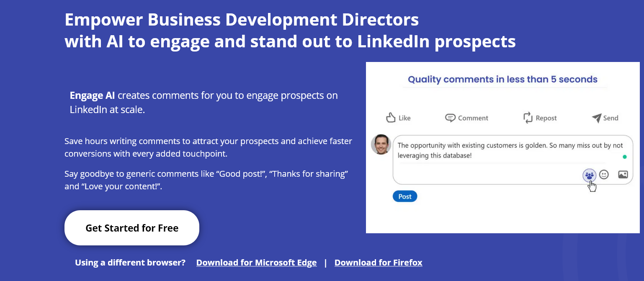Select the commenter profile avatar
The height and width of the screenshot is (281, 644).
click(381, 144)
